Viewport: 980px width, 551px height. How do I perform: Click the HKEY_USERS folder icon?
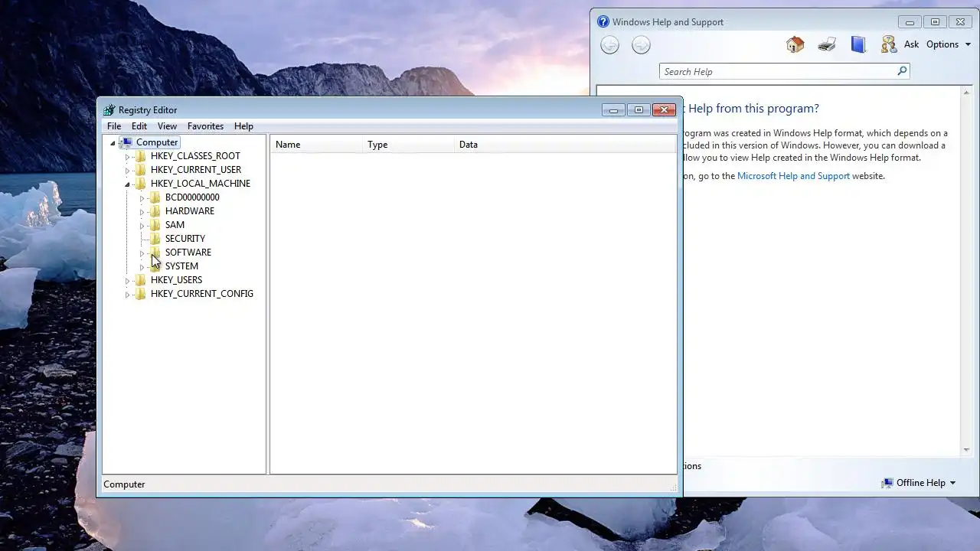pyautogui.click(x=140, y=280)
